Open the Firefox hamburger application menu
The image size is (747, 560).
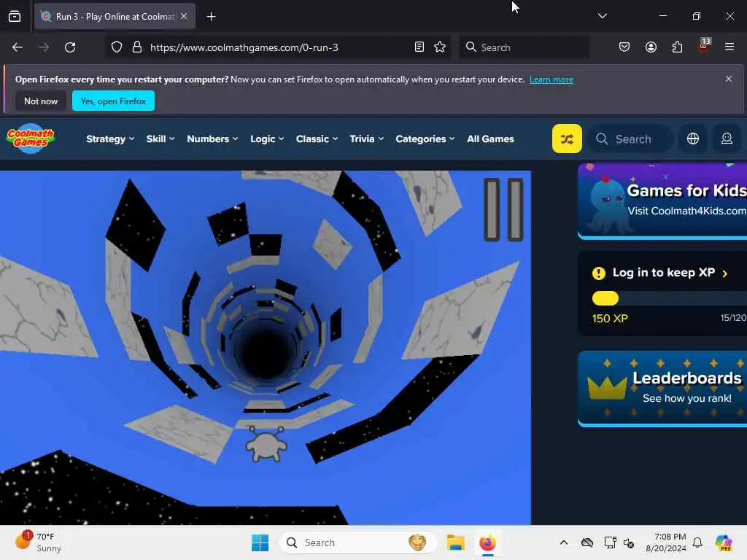tap(729, 47)
